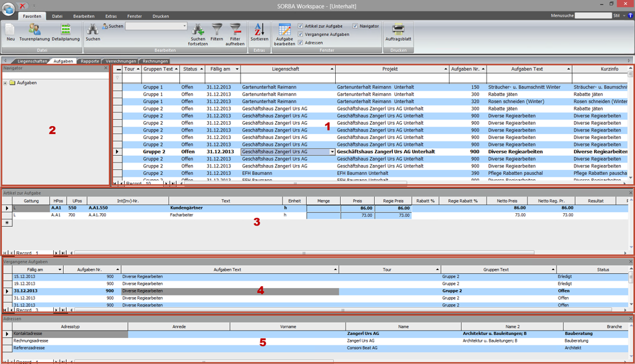Open the Favoriten ribbon tab
The width and height of the screenshot is (635, 364).
(32, 16)
